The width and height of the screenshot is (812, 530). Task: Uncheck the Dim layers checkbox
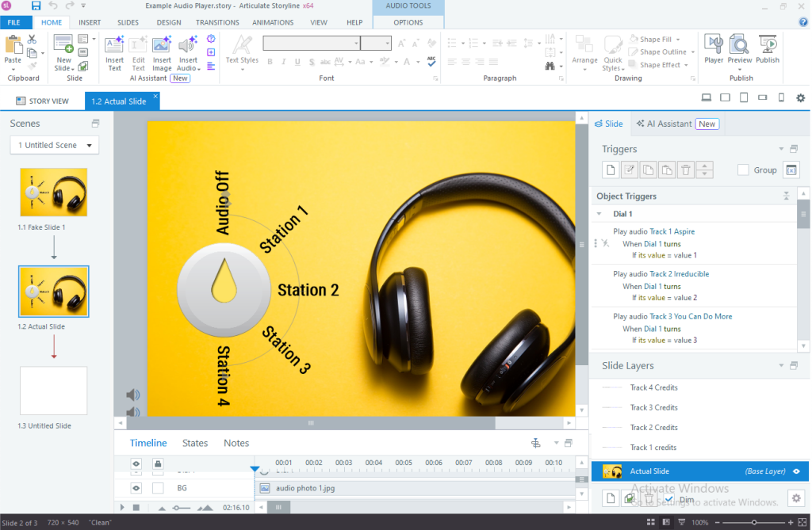tap(669, 499)
